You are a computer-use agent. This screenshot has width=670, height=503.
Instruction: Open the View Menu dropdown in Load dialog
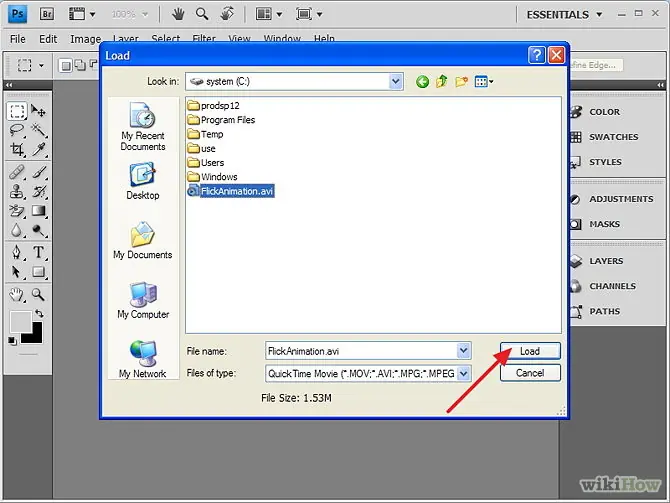(484, 81)
